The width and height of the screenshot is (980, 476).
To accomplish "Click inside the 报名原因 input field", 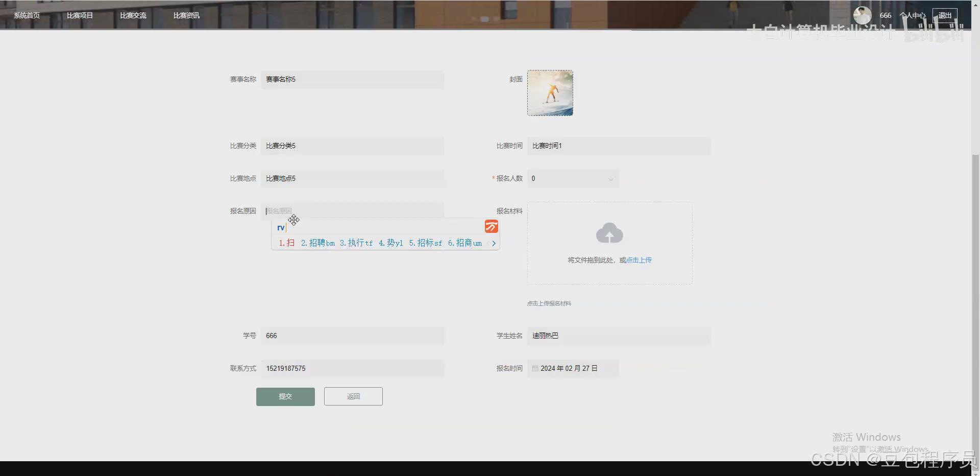I will [x=352, y=210].
